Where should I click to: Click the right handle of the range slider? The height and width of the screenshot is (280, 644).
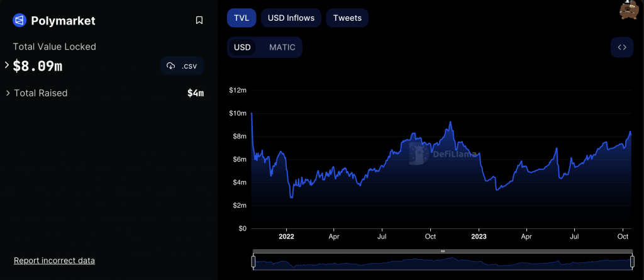click(632, 262)
